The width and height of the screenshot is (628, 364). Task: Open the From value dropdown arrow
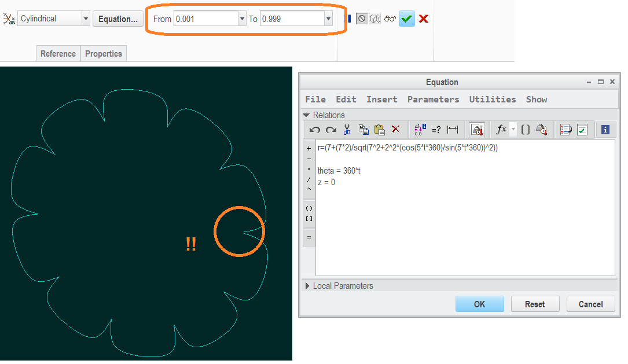[x=242, y=19]
